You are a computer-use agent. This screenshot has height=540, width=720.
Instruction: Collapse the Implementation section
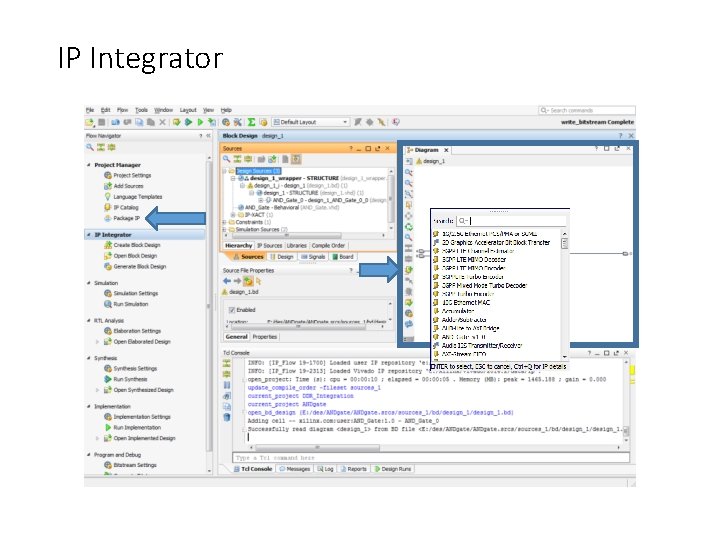pos(89,406)
